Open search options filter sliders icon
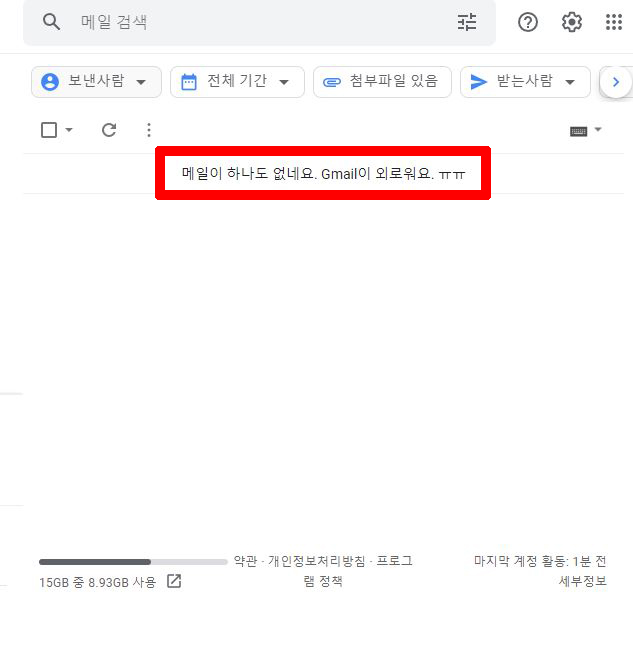Image resolution: width=633 pixels, height=646 pixels. pyautogui.click(x=467, y=22)
